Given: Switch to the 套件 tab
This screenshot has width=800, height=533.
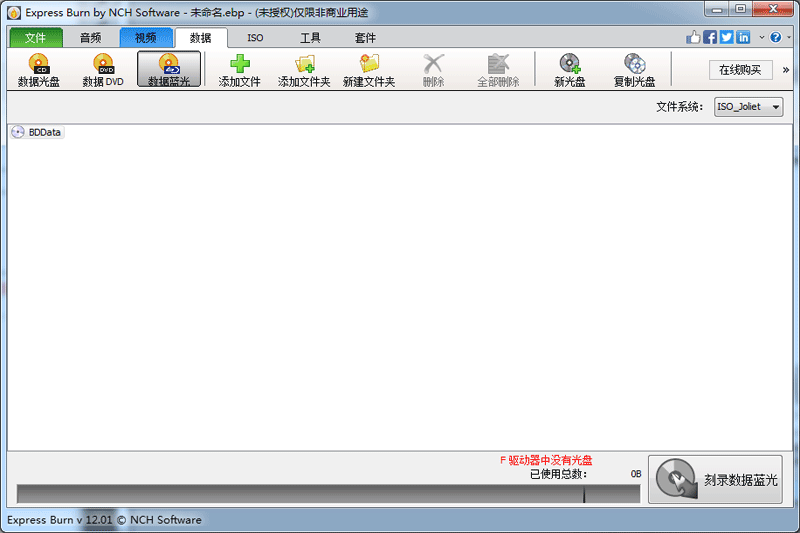Looking at the screenshot, I should (x=365, y=38).
